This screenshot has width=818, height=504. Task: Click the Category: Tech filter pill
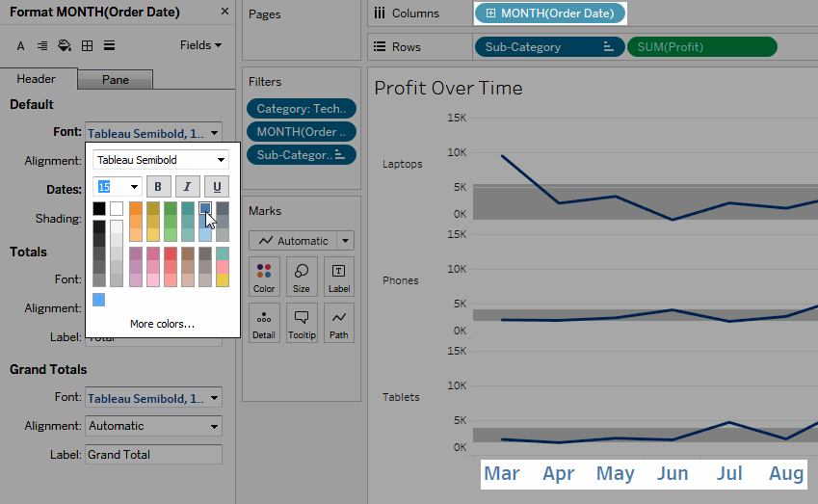tap(302, 109)
